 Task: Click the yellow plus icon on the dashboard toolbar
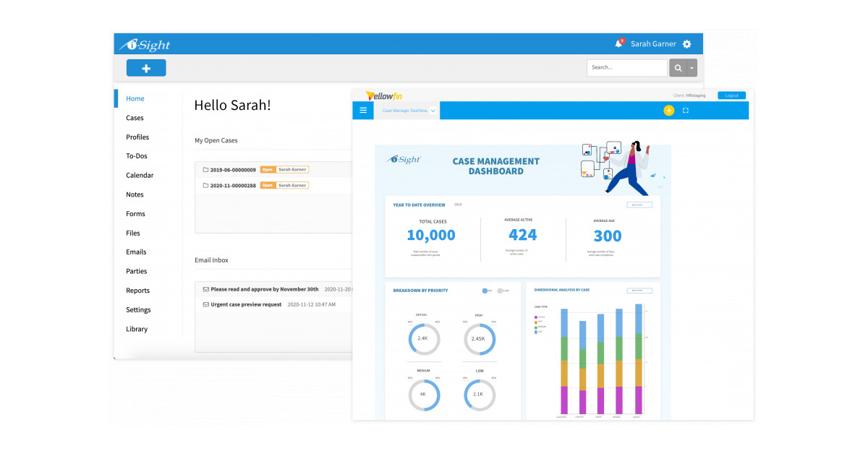[x=668, y=110]
